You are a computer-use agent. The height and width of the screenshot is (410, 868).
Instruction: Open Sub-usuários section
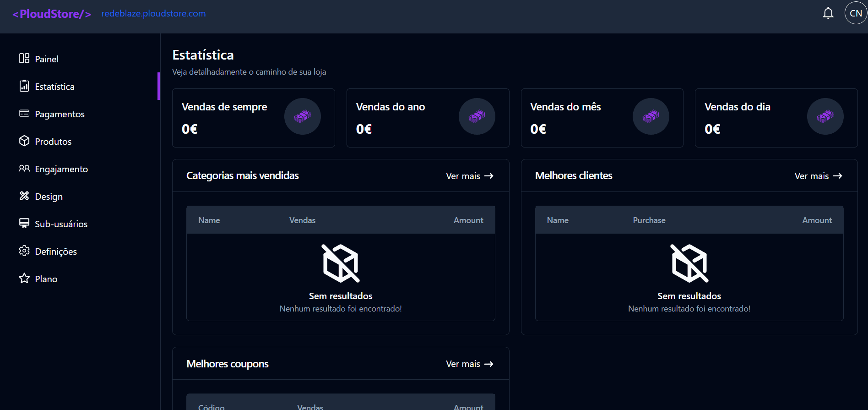point(61,224)
